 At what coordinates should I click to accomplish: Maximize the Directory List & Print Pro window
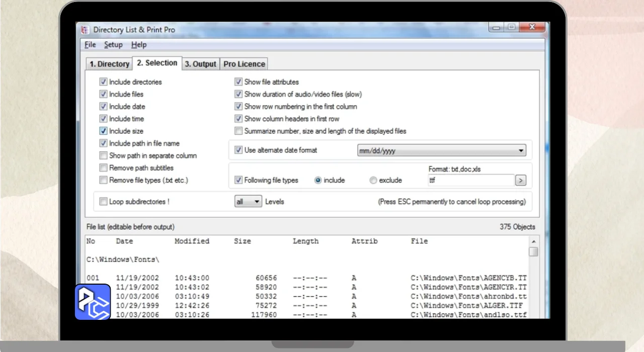511,28
